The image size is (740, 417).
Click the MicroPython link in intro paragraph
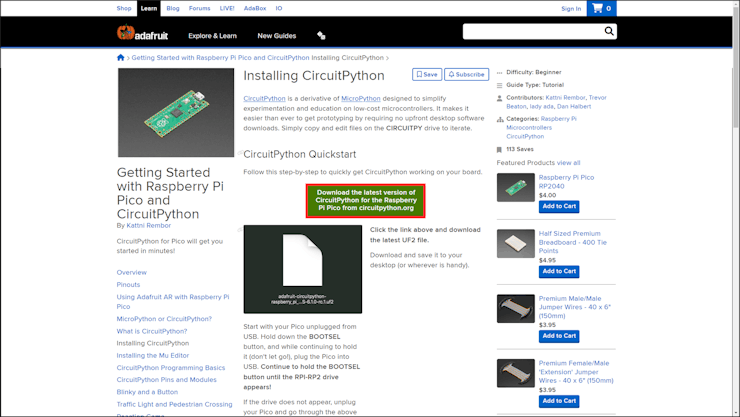point(361,99)
